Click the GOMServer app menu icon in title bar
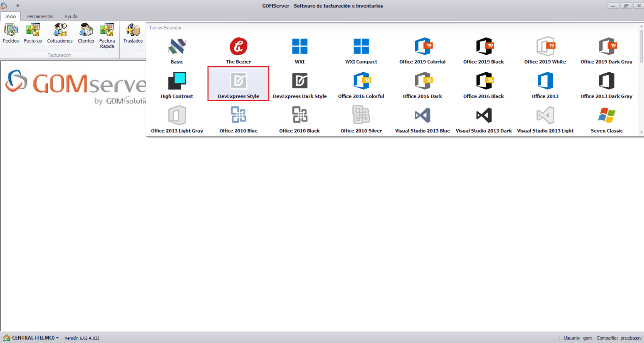The height and width of the screenshot is (343, 644). click(x=5, y=5)
